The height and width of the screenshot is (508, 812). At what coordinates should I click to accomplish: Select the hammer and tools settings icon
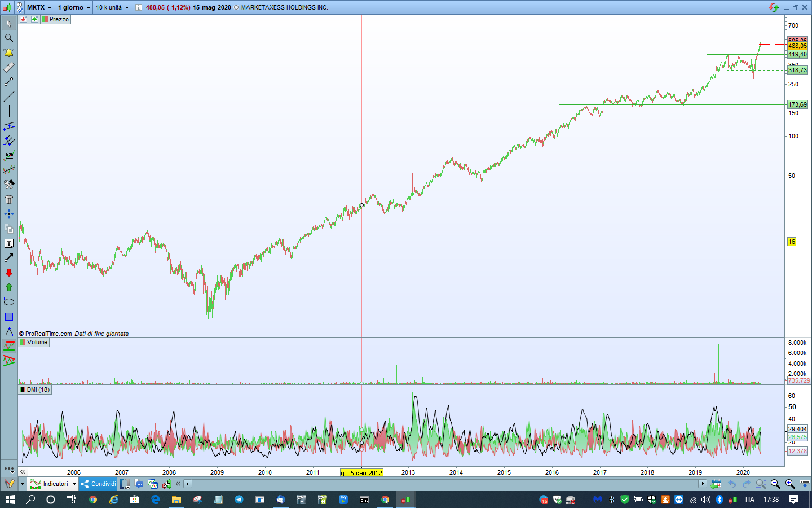9,185
